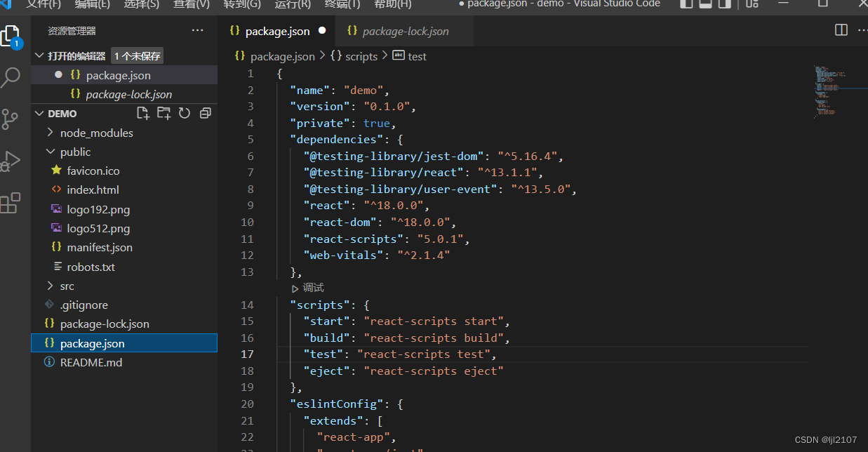
Task: Click the git icon beside .gitignore
Action: coord(49,305)
